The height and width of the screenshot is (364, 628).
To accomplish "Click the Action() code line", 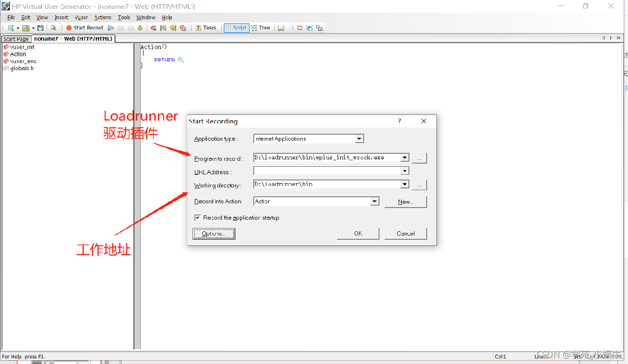I will coord(154,47).
